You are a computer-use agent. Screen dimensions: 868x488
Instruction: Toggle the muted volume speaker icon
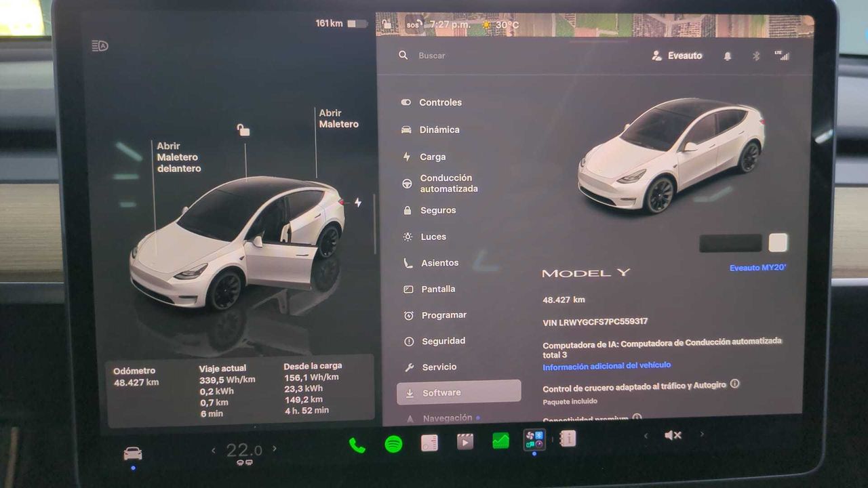point(673,435)
